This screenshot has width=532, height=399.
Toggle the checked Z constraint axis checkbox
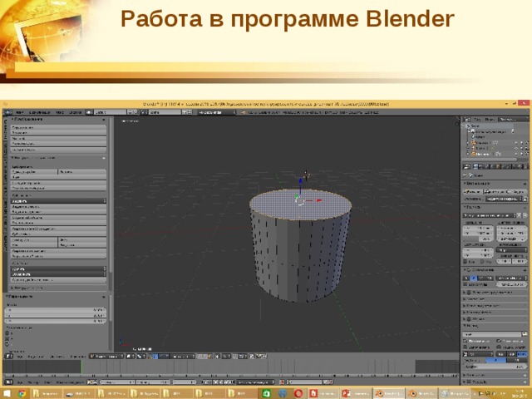point(7,344)
